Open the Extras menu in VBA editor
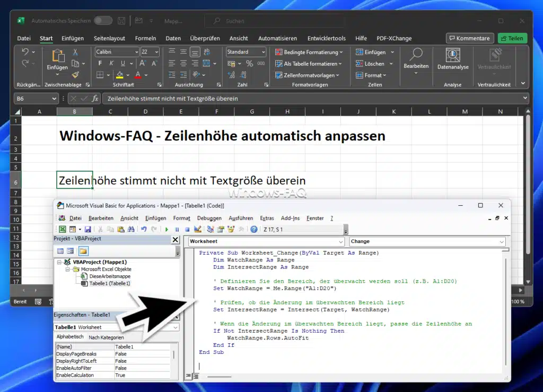The image size is (543, 392). coord(267,218)
